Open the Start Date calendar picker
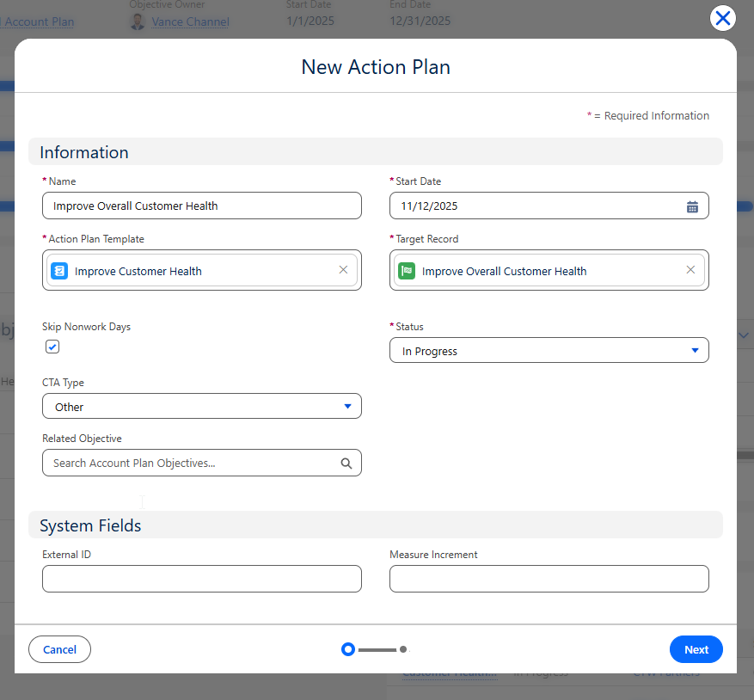Screen dimensions: 754x700 pos(692,206)
